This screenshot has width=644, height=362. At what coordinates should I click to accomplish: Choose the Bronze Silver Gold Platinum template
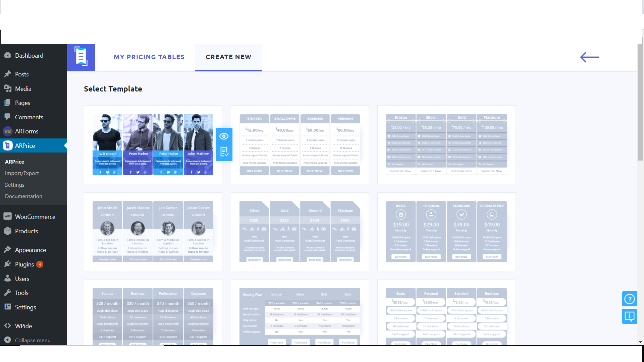point(446,144)
